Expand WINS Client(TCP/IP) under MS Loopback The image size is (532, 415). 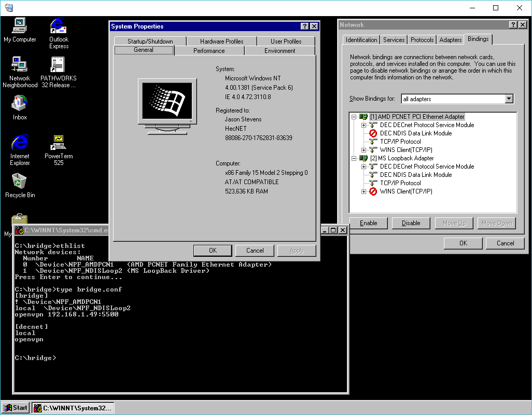tap(363, 191)
